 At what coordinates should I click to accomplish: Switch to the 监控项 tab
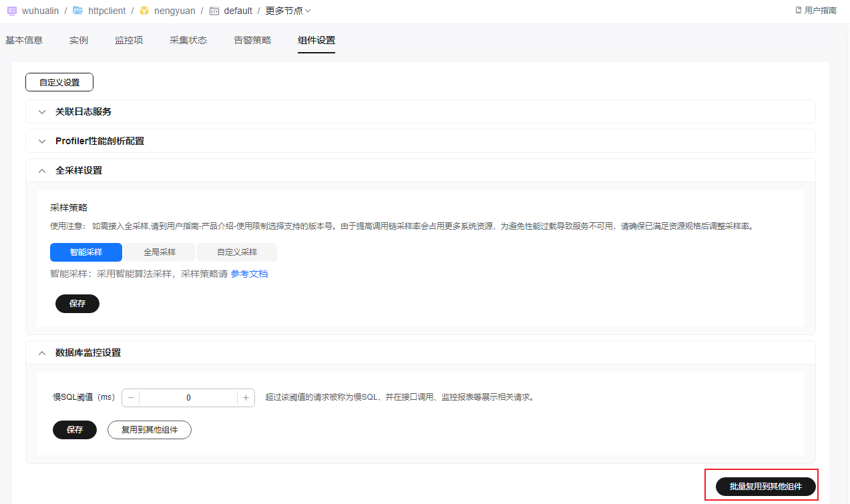click(x=129, y=40)
